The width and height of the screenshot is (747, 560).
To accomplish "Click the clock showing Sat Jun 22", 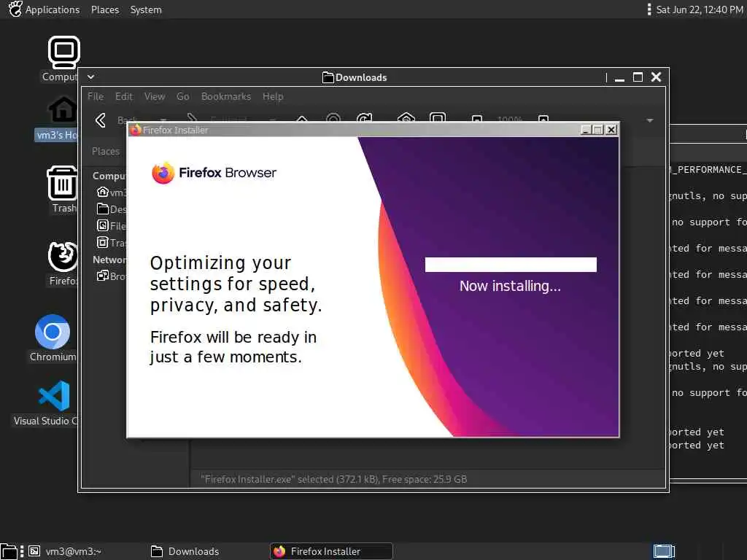I will tap(700, 9).
